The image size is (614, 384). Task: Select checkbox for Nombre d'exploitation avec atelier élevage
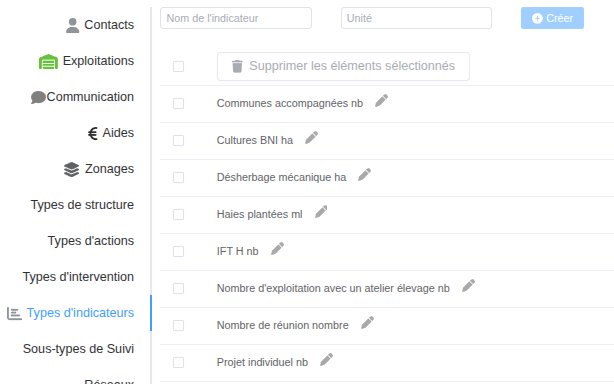point(179,288)
